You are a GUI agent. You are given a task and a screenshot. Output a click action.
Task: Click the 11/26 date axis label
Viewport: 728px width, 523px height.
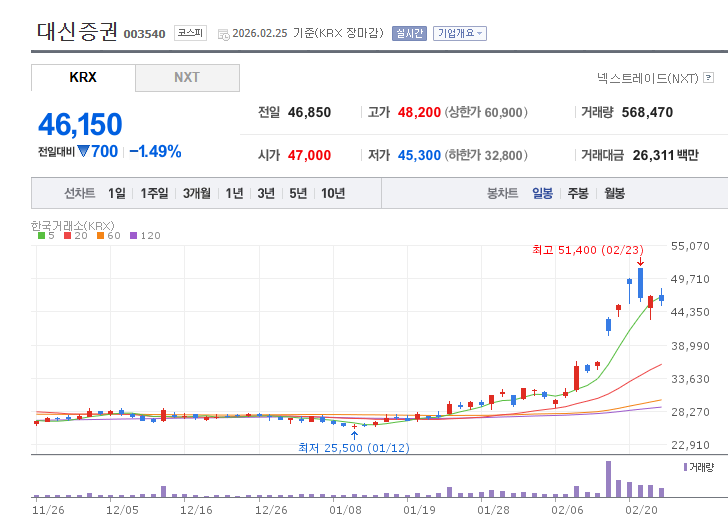[48, 510]
